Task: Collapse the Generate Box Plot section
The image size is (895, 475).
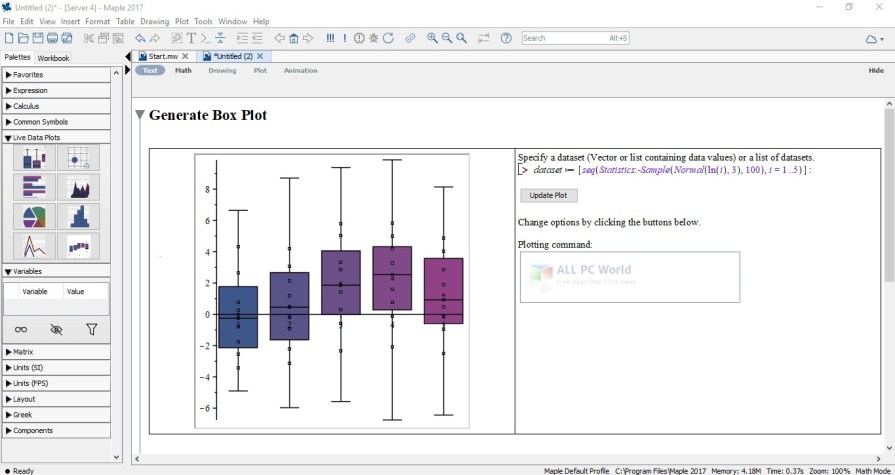Action: tap(140, 115)
